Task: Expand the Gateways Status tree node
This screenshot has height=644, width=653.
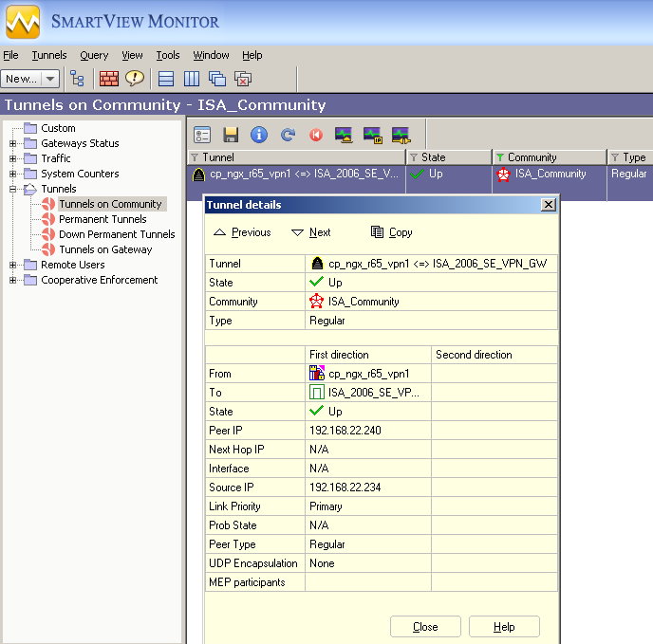Action: 13,143
